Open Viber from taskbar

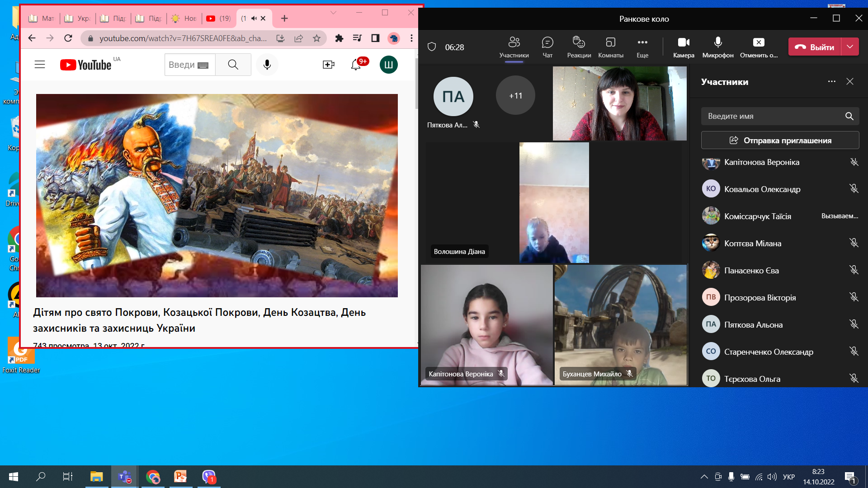pyautogui.click(x=209, y=477)
